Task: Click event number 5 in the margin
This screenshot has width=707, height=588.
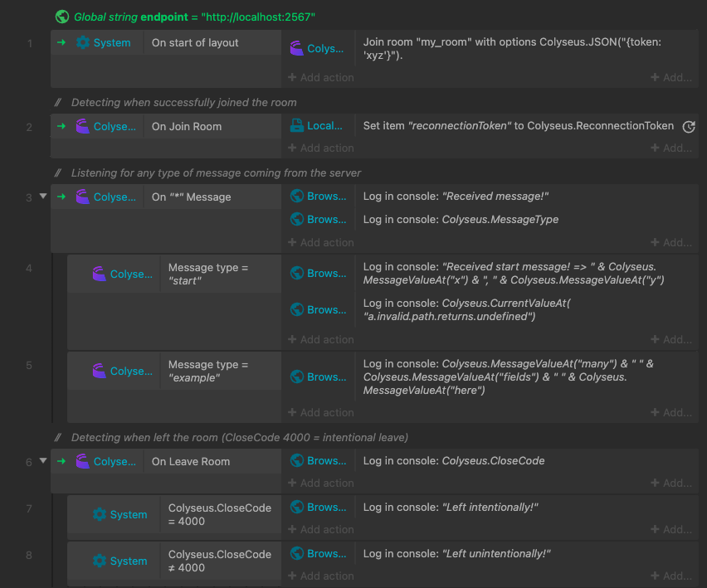Action: click(29, 366)
